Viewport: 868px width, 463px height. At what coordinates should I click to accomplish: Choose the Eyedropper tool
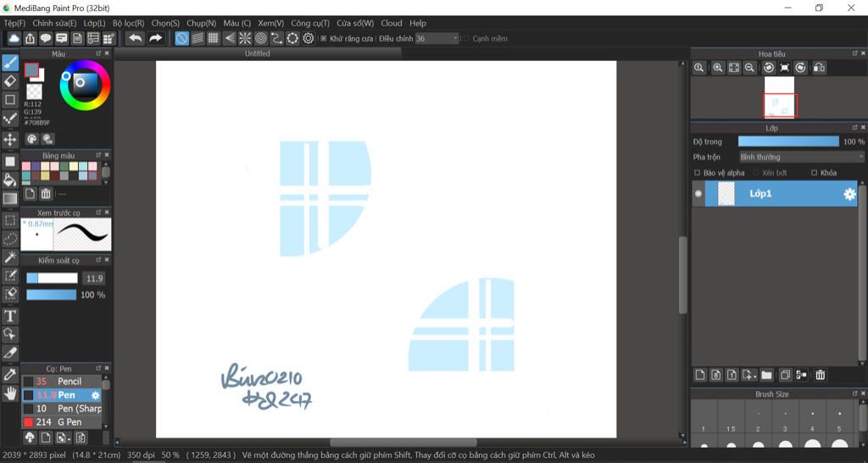pos(10,375)
